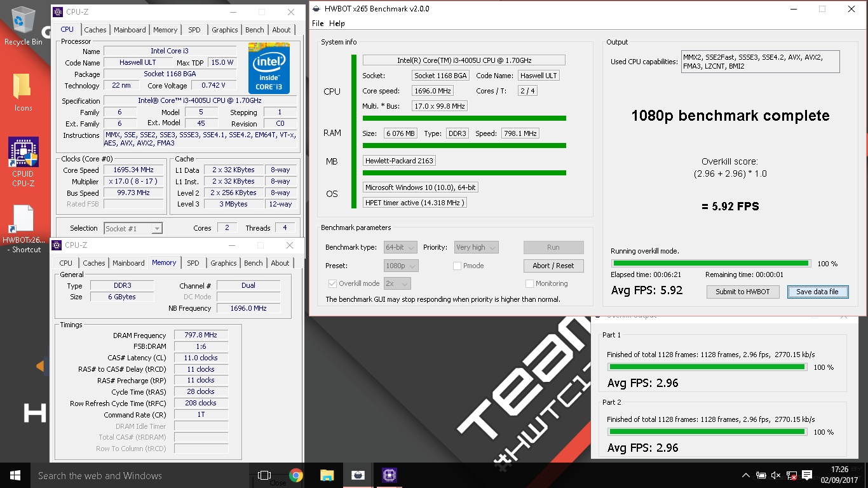Check battery status in system tray
The width and height of the screenshot is (868, 488).
761,475
